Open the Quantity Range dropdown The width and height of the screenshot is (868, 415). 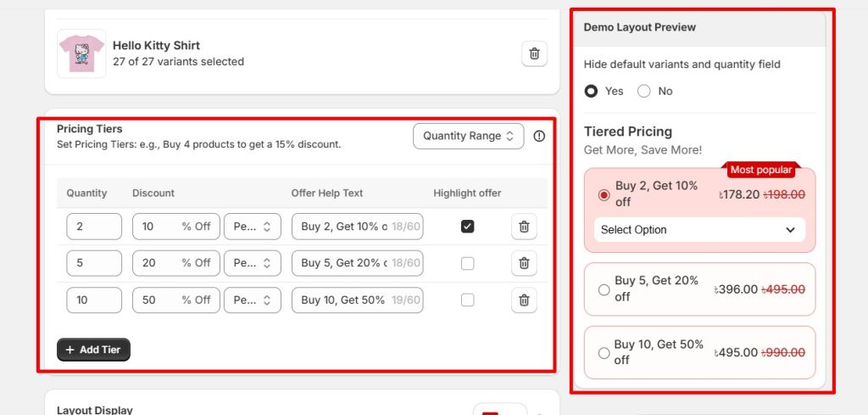point(468,136)
